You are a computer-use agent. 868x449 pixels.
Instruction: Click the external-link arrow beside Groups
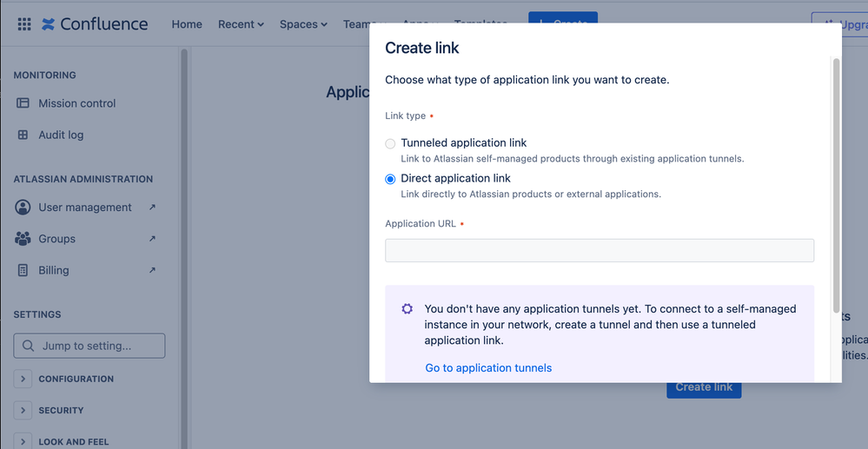[x=152, y=239]
